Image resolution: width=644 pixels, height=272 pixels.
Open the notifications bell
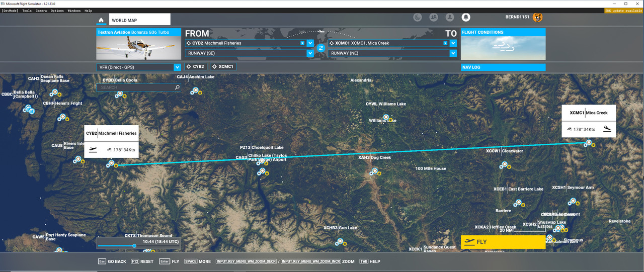tap(466, 18)
